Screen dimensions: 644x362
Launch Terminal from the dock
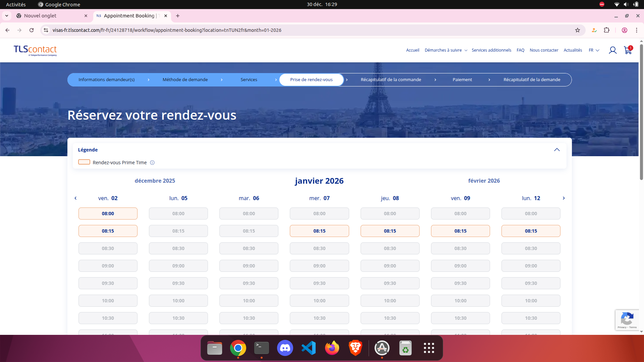(262, 348)
